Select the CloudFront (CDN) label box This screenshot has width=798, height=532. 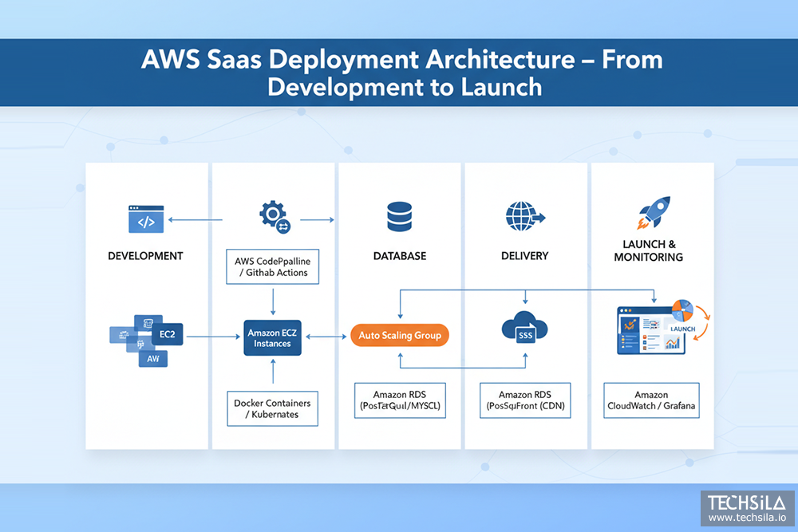pyautogui.click(x=525, y=401)
